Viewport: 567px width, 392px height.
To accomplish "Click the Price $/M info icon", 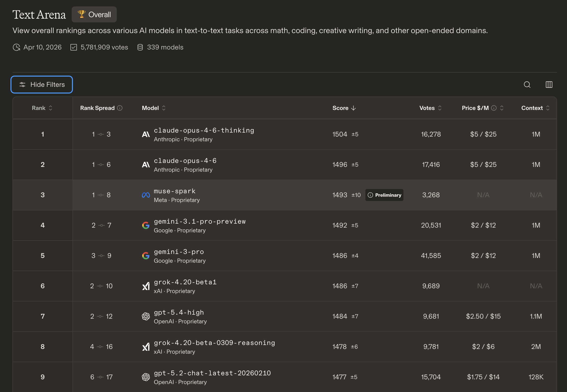I will (494, 108).
